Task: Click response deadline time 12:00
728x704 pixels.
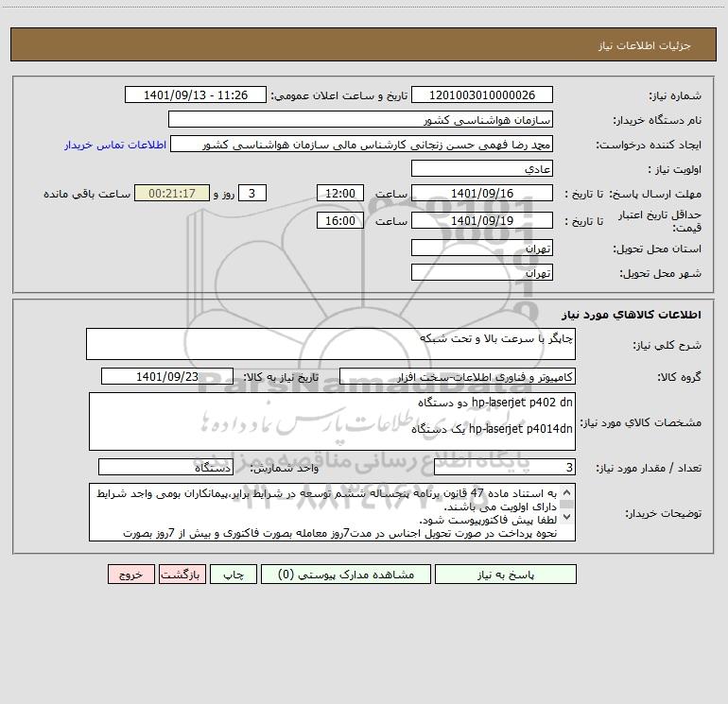Action: pyautogui.click(x=339, y=193)
